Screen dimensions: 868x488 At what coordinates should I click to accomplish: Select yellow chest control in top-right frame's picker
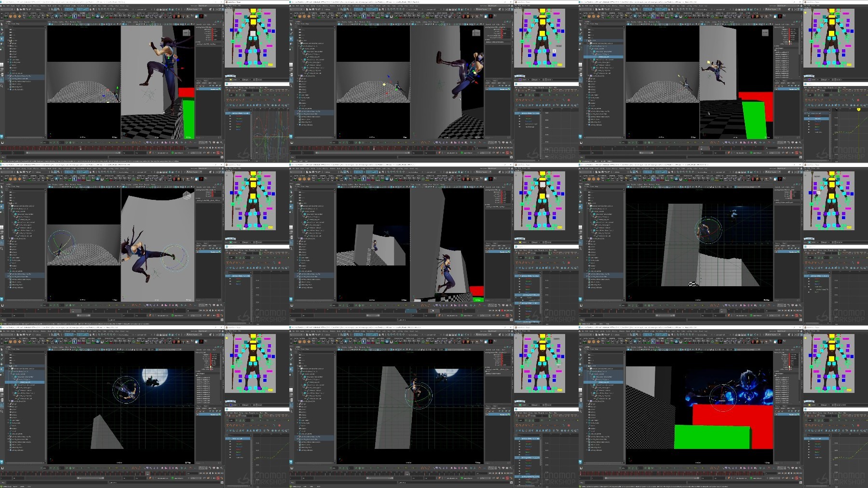(x=831, y=21)
